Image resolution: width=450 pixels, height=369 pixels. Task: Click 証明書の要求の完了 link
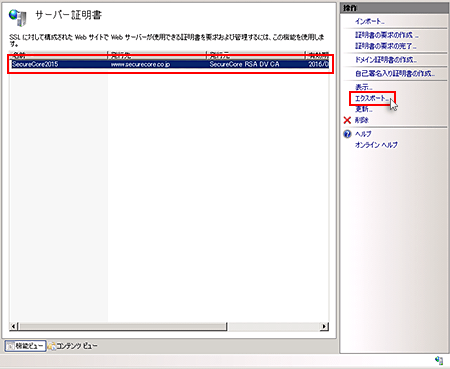click(386, 46)
